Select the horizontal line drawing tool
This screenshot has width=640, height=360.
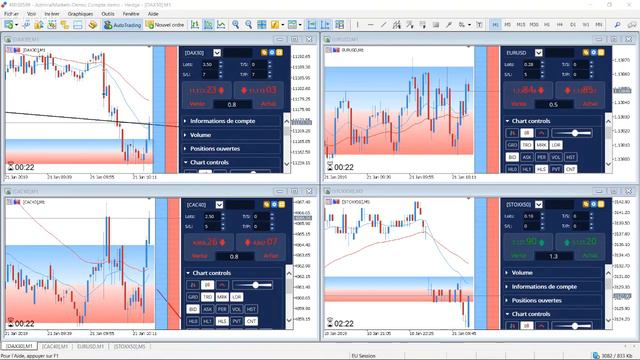tap(371, 25)
